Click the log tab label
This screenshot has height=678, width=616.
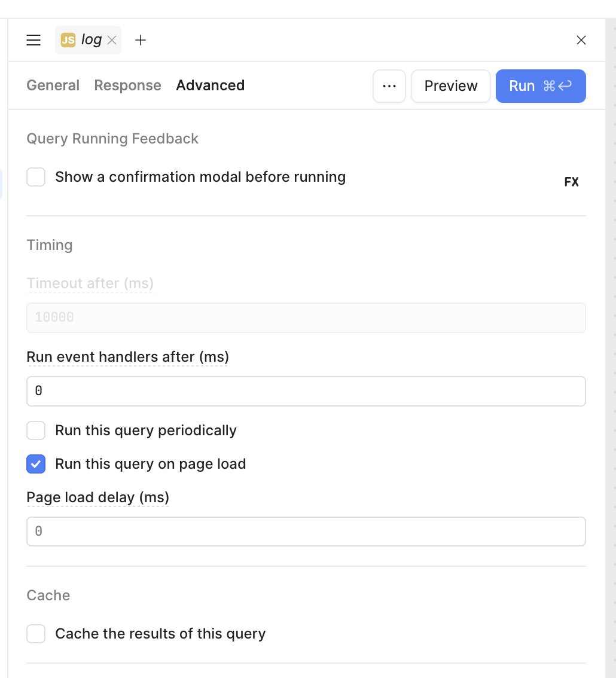(x=92, y=40)
